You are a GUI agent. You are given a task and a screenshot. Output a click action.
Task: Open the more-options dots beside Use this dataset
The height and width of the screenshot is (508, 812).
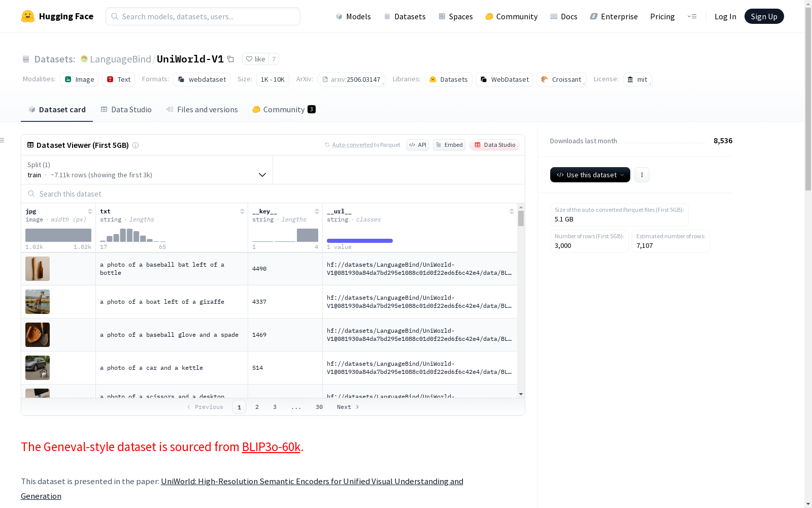click(x=642, y=175)
